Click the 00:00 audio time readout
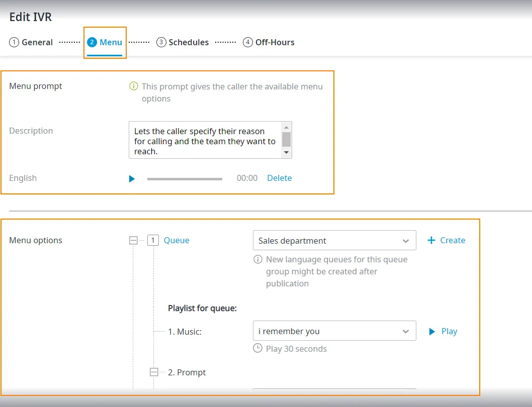 tap(247, 178)
